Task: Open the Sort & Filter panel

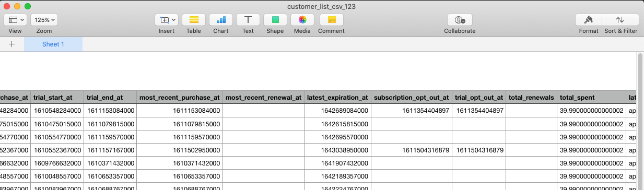Action: tap(620, 20)
